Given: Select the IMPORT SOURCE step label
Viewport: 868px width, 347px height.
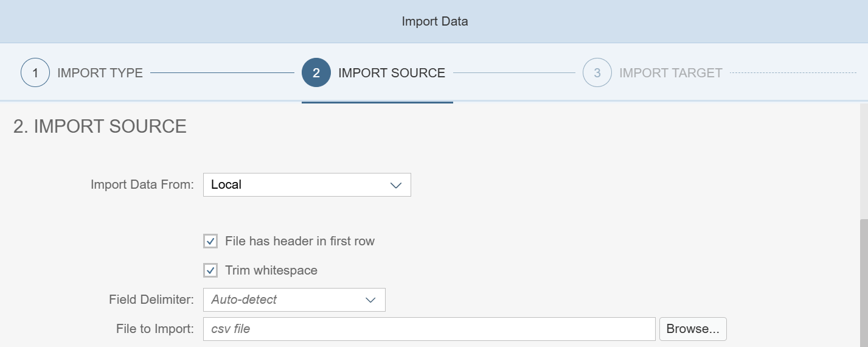Looking at the screenshot, I should pyautogui.click(x=392, y=73).
